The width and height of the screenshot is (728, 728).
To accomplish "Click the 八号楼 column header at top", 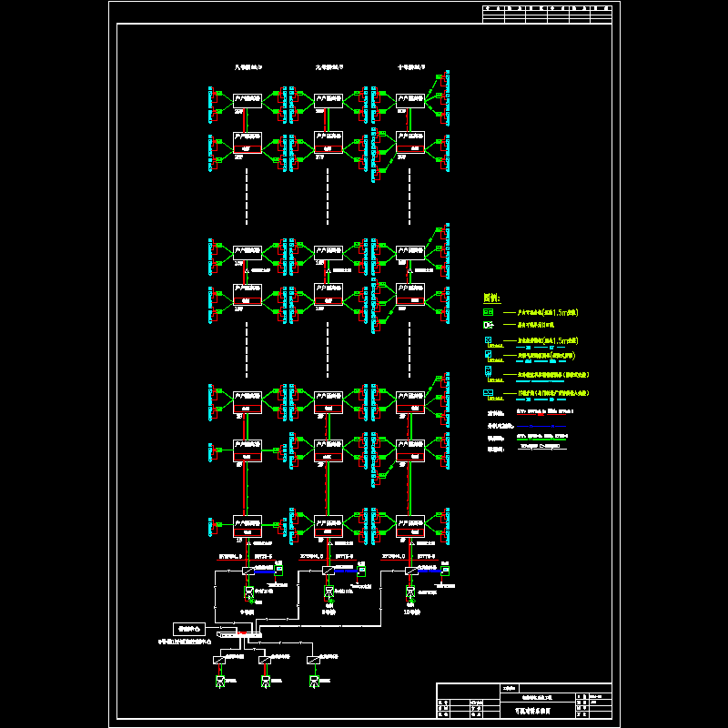I will (x=248, y=67).
